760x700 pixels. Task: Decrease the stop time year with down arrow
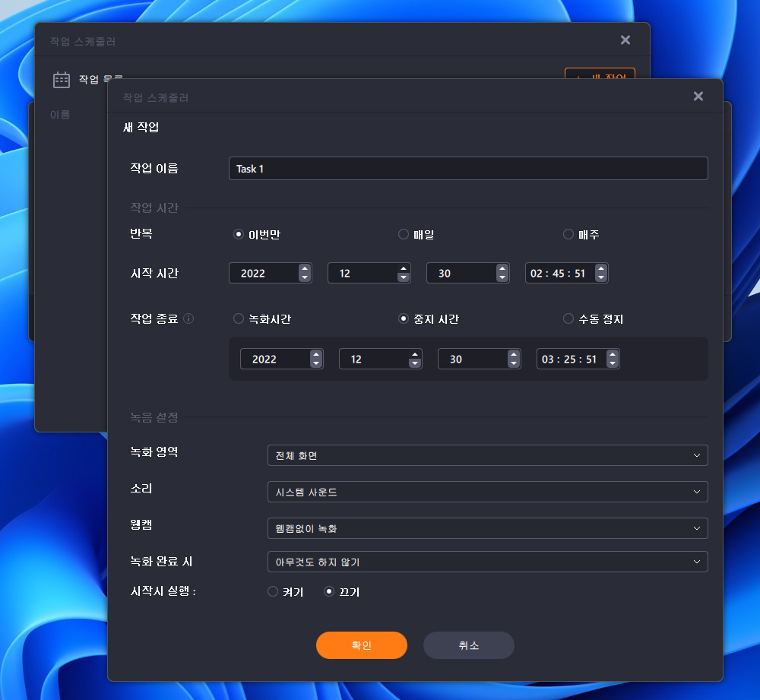pos(316,363)
